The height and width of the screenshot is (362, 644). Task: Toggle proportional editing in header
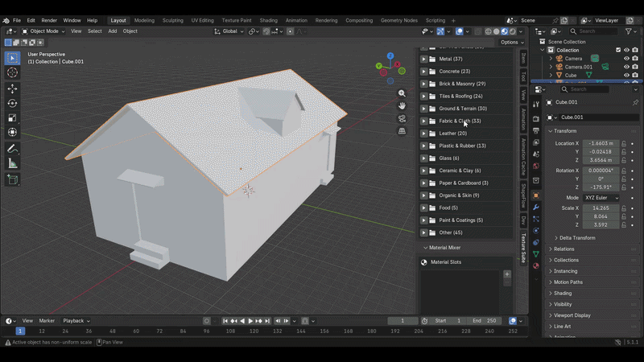point(291,31)
